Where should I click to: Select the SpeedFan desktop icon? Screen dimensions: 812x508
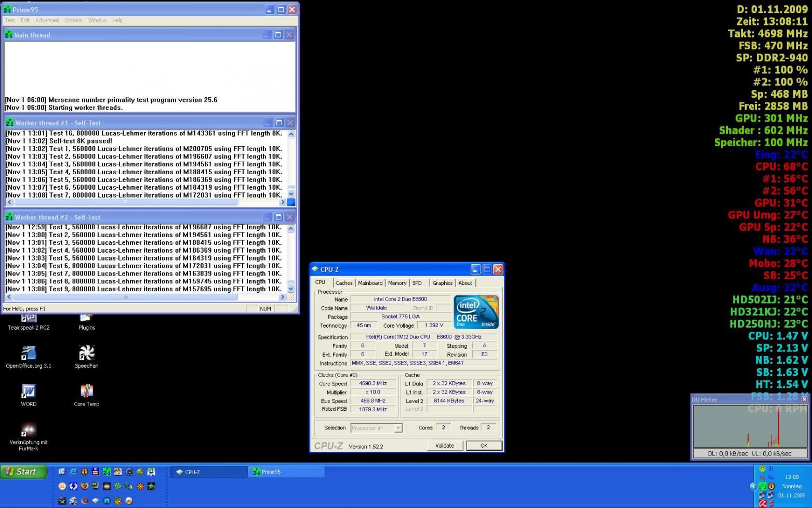click(x=86, y=357)
